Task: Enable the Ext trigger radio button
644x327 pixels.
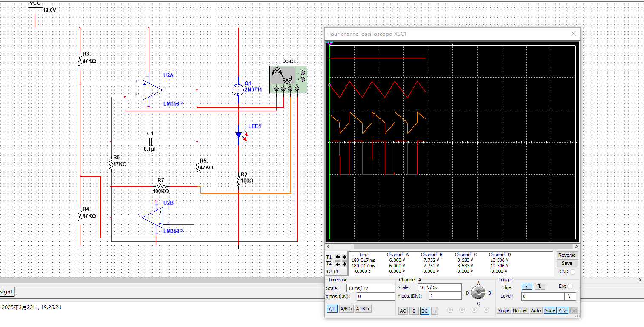Action: [570, 287]
